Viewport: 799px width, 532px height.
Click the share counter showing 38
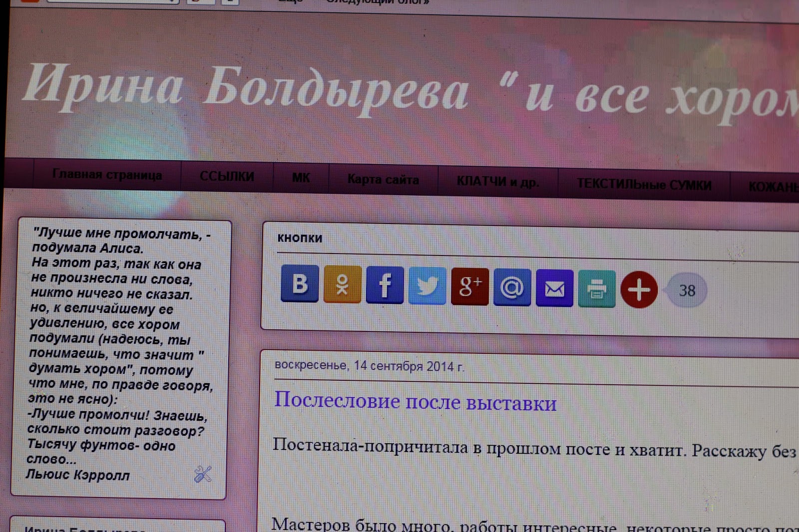687,290
